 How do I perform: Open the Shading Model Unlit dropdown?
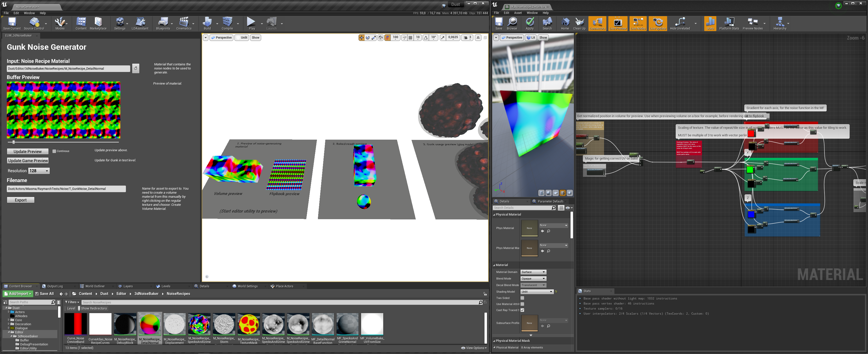click(x=537, y=292)
